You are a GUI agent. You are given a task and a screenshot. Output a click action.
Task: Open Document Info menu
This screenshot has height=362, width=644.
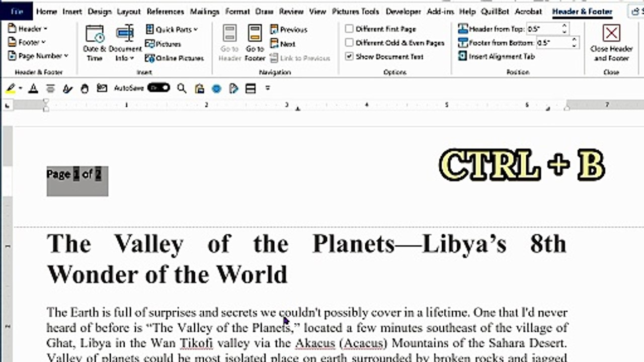point(125,44)
